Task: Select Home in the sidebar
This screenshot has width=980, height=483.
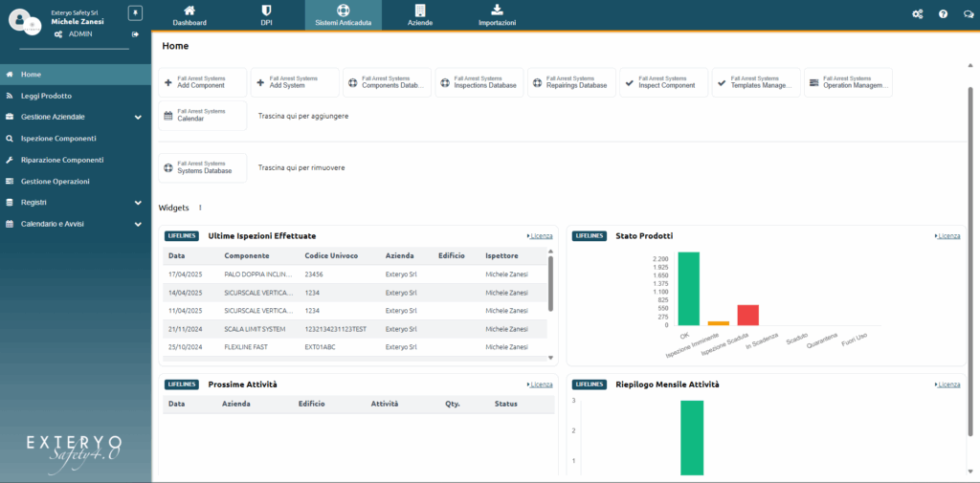Action: pos(76,75)
